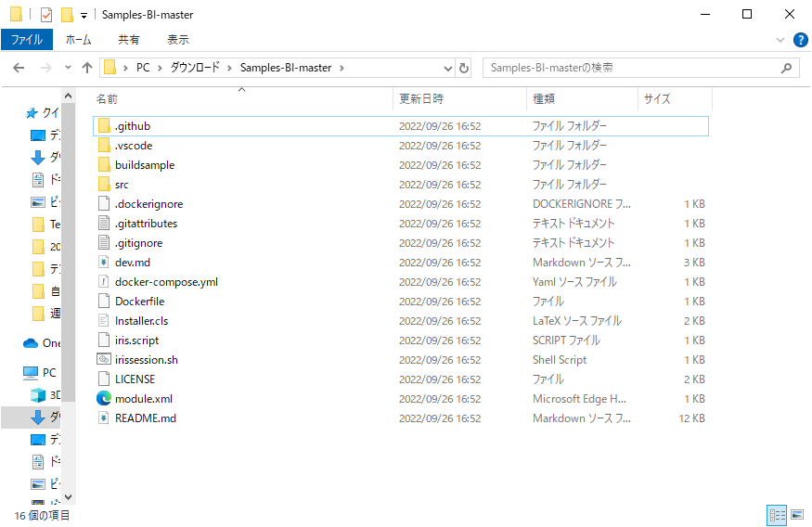Click the Samples-BI-master search field
Screen dimensions: 812x527
pos(631,68)
